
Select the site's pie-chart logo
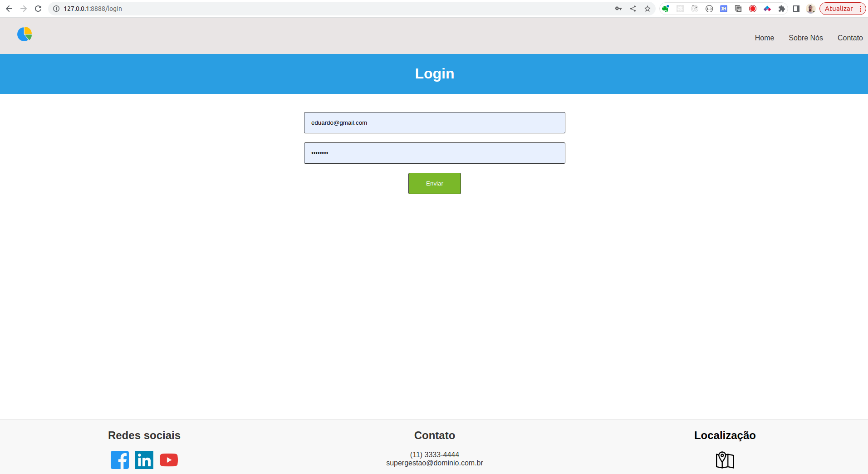tap(24, 34)
